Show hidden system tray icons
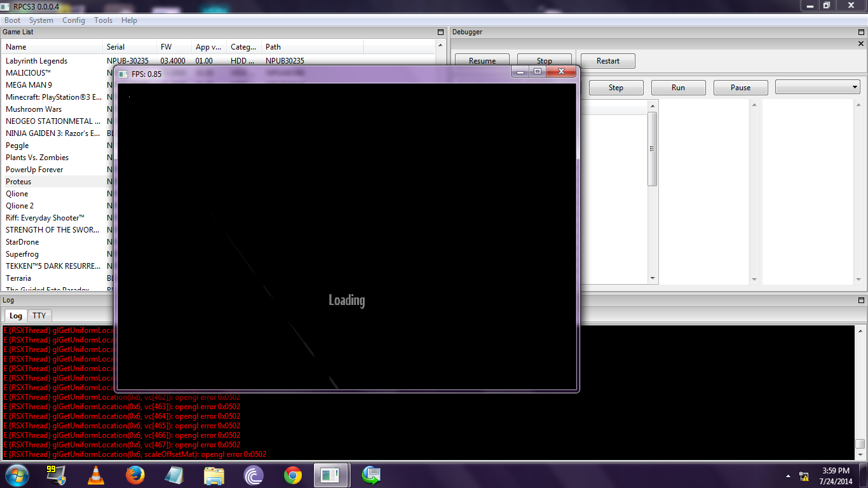The width and height of the screenshot is (868, 488). pyautogui.click(x=788, y=476)
